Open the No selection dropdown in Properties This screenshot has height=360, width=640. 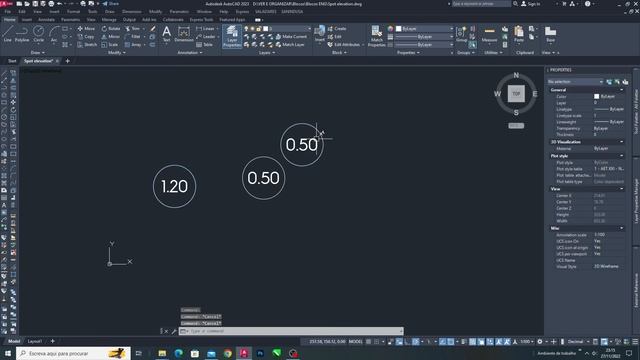click(x=575, y=82)
